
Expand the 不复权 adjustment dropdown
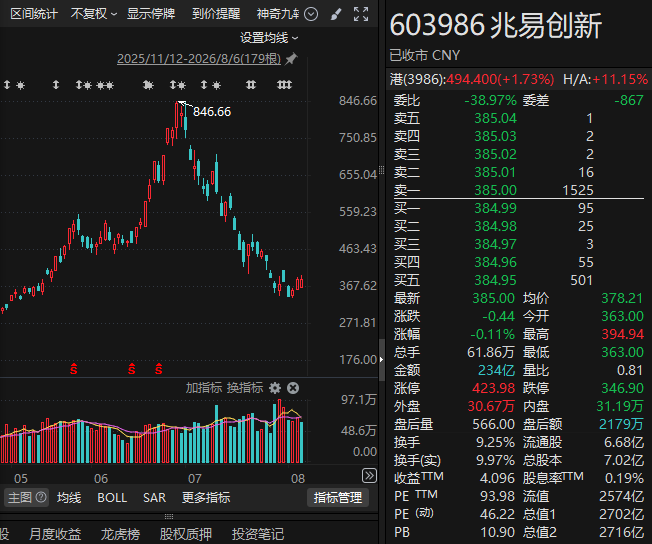(94, 14)
